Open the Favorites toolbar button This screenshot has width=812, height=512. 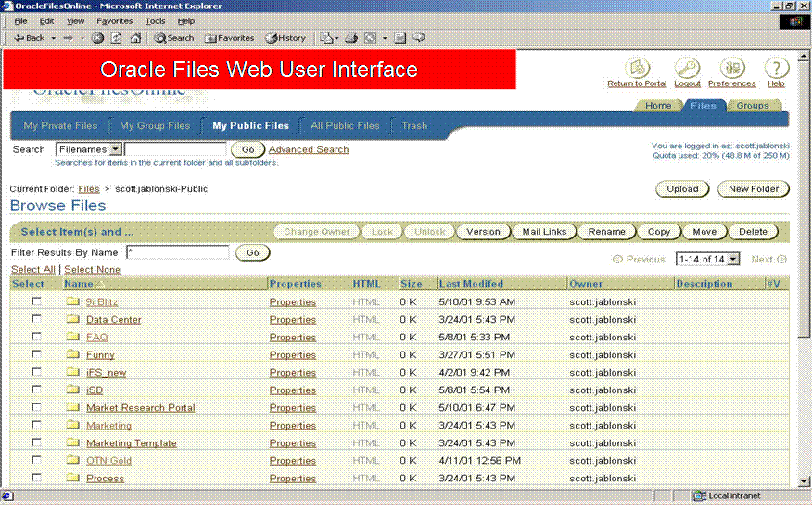point(229,38)
